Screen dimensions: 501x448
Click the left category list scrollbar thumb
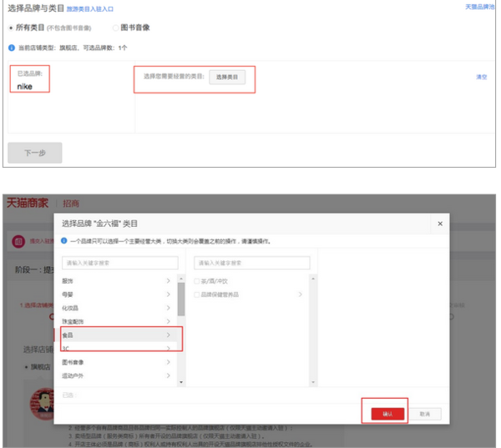point(181,299)
